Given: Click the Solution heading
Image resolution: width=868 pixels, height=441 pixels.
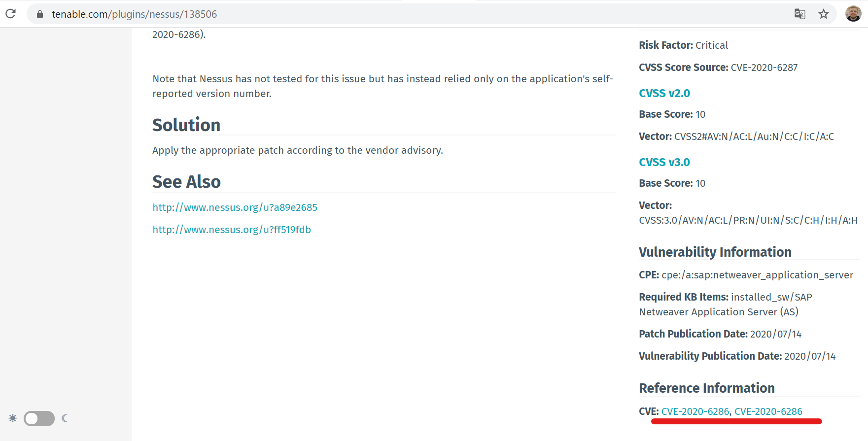Looking at the screenshot, I should point(186,125).
